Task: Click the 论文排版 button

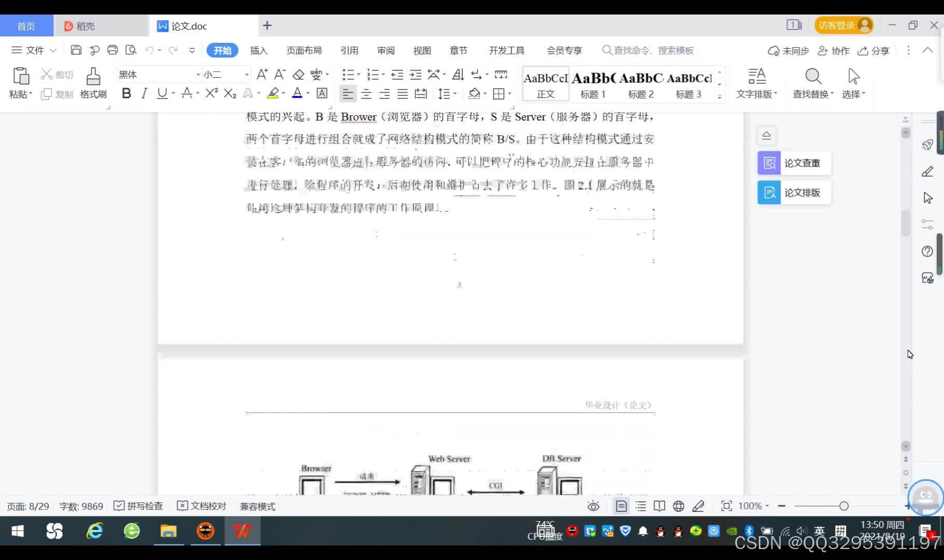Action: pos(794,192)
